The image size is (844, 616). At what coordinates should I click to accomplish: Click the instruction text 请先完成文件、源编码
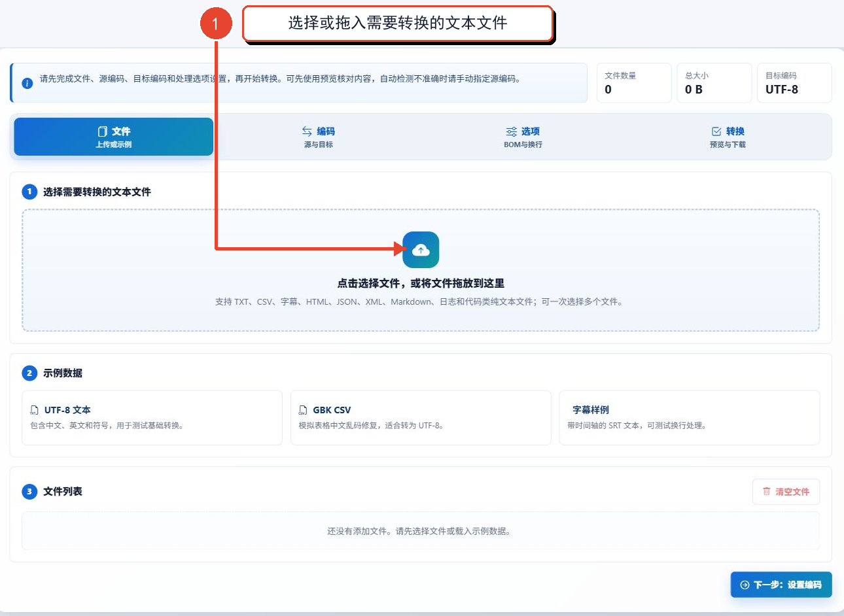click(x=281, y=78)
